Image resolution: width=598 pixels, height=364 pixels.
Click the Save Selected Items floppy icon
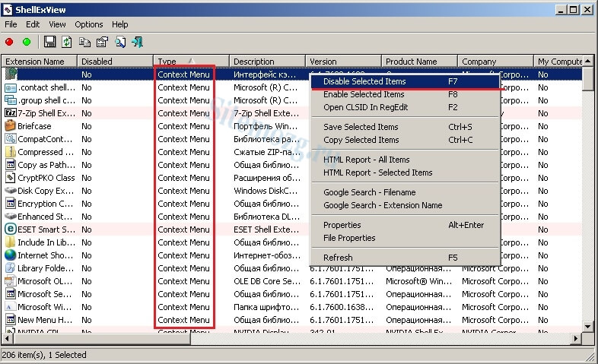click(49, 42)
